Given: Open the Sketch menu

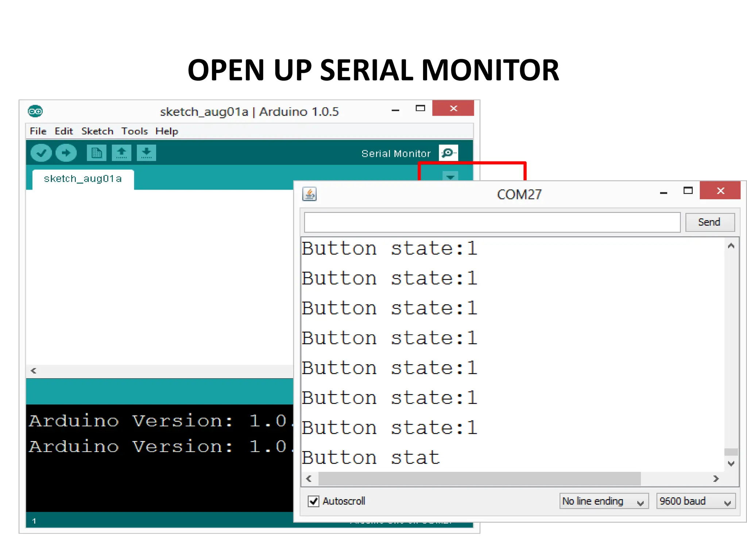Looking at the screenshot, I should point(97,131).
